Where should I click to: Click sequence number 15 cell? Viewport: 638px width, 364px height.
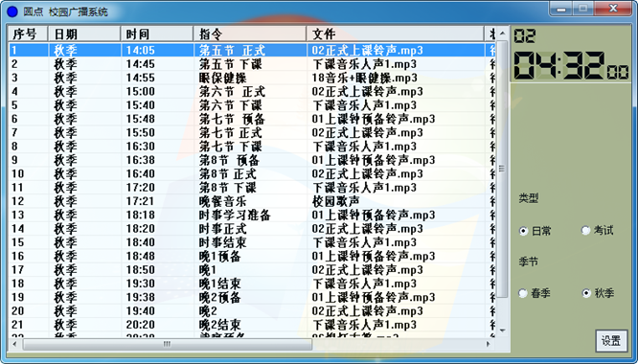(18, 242)
